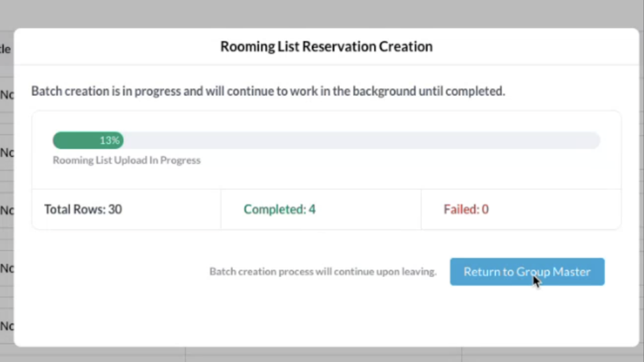Viewport: 644px width, 362px height.
Task: Click the red Failed: 0 counter
Action: tap(466, 210)
